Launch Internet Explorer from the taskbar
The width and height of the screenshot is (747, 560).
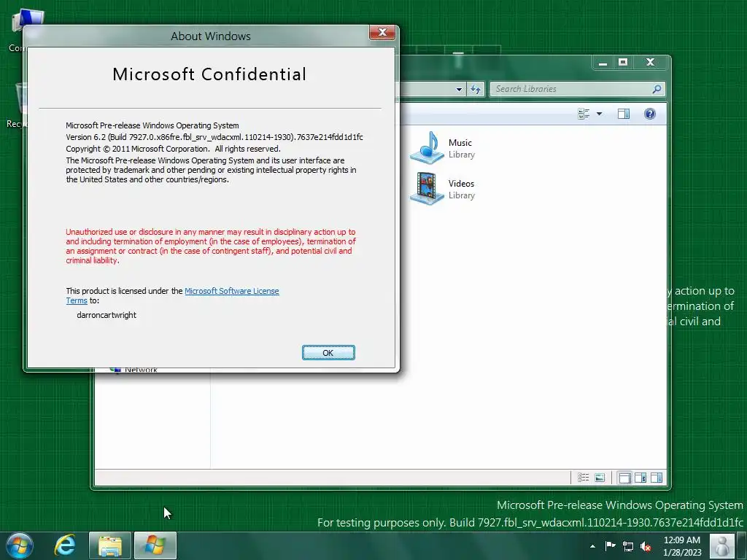tap(65, 545)
